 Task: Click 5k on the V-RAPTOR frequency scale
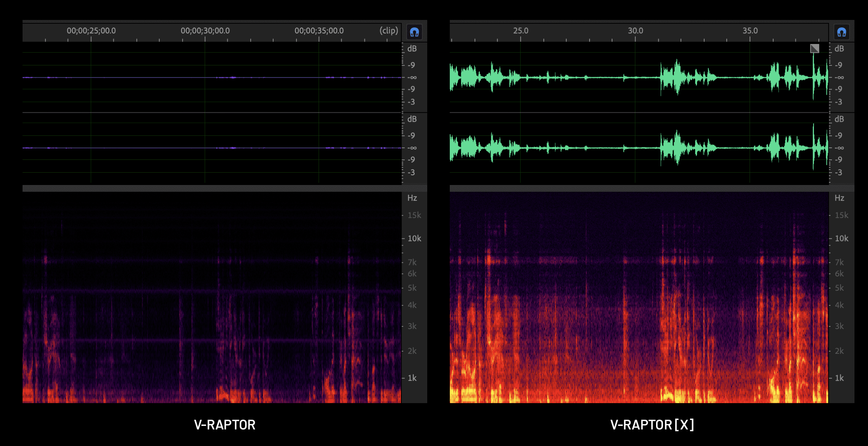412,288
